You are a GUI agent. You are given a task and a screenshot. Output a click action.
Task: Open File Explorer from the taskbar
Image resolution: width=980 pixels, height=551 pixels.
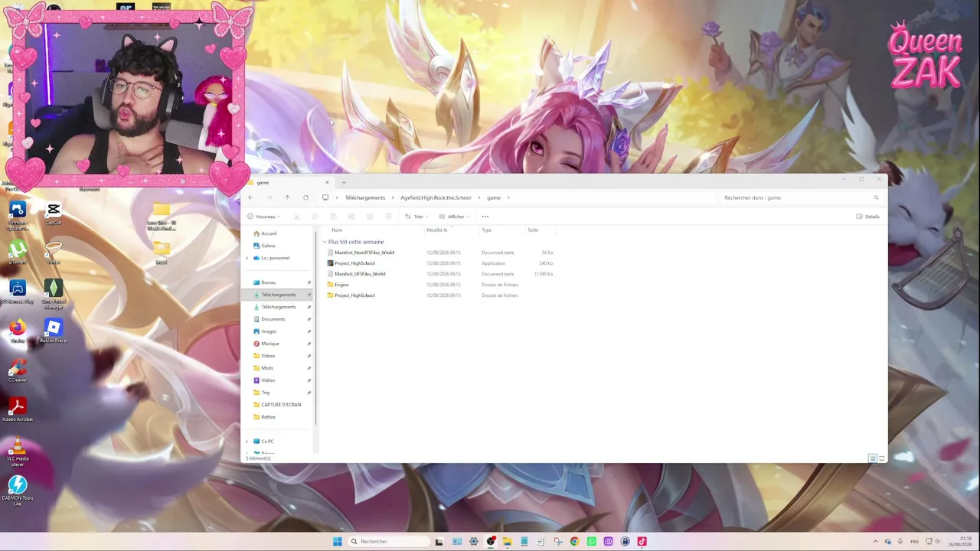(507, 542)
